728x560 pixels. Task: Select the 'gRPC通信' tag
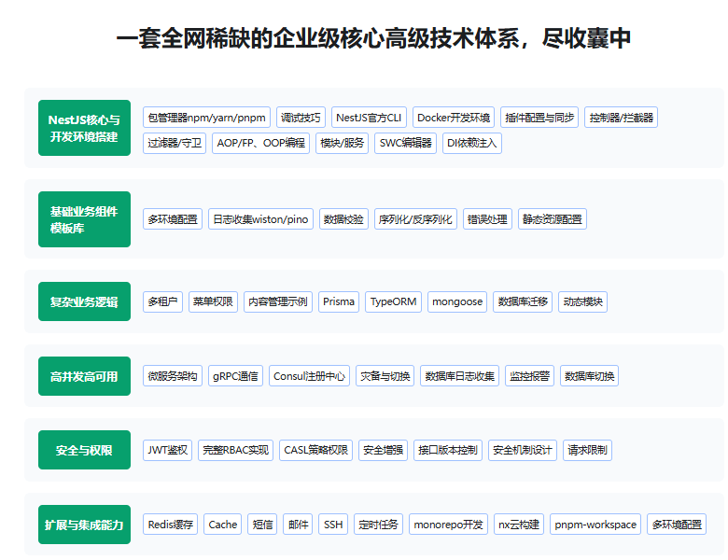coord(235,376)
